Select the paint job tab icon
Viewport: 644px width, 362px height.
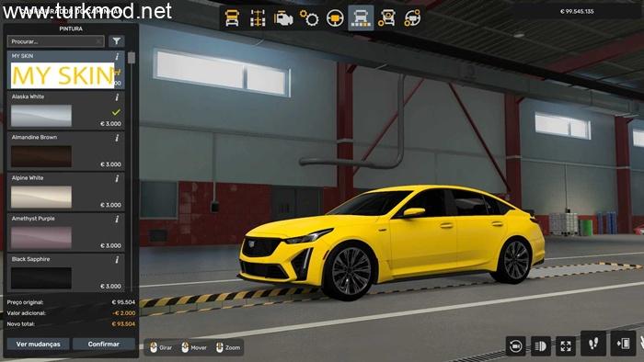[x=361, y=18]
